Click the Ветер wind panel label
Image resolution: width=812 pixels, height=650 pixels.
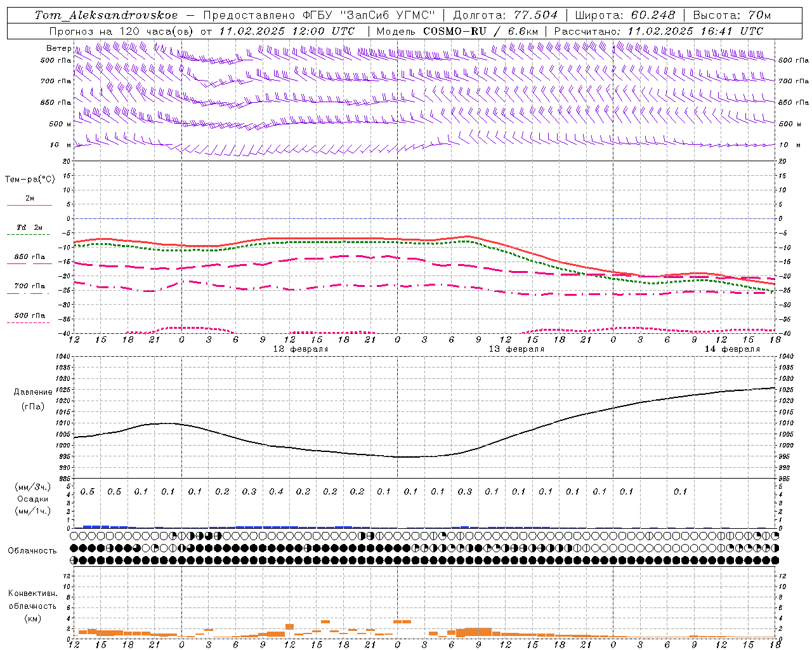point(59,48)
